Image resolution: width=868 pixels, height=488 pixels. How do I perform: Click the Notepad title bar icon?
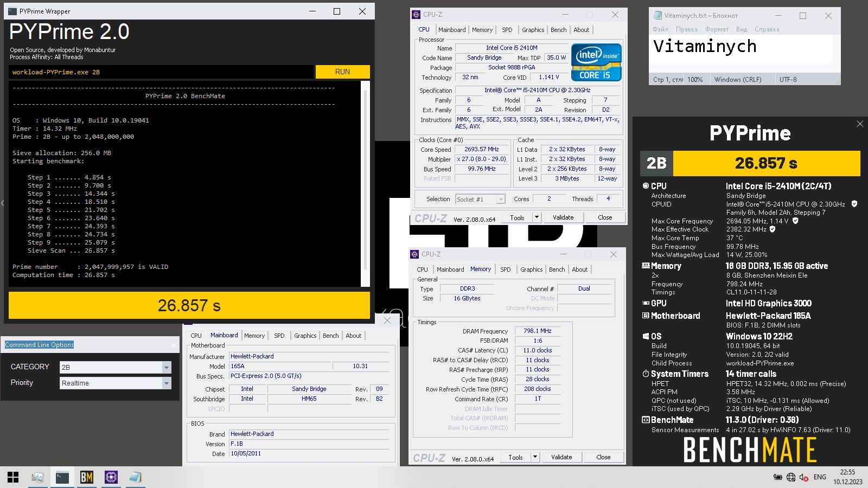pos(658,16)
